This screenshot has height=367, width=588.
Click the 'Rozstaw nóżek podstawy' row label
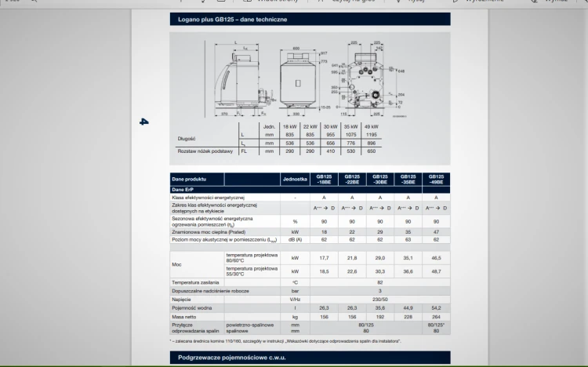(x=205, y=151)
